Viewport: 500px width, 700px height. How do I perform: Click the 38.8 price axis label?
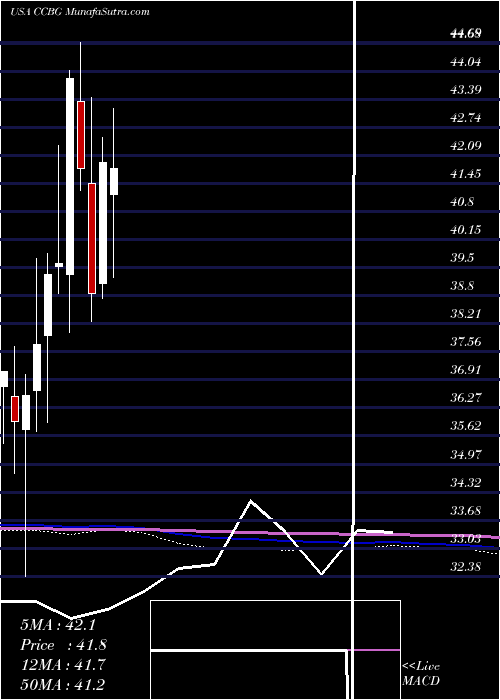pyautogui.click(x=462, y=286)
